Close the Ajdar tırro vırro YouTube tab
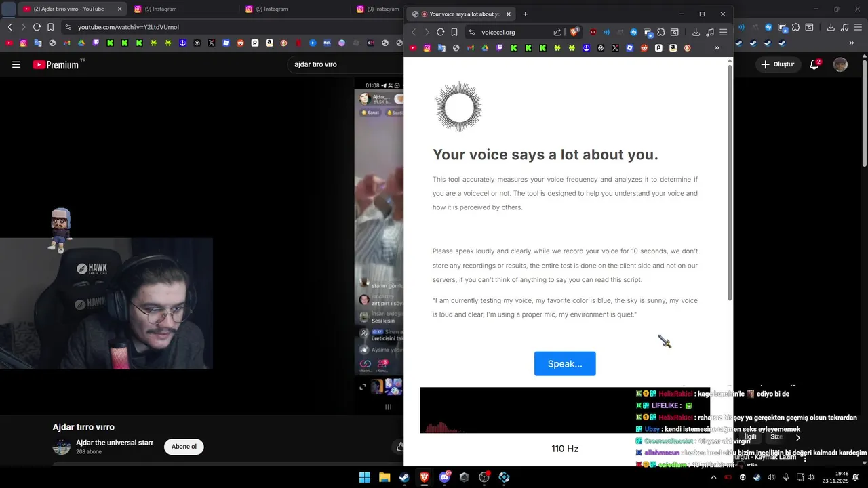Screen dimensions: 868x488 120,9
